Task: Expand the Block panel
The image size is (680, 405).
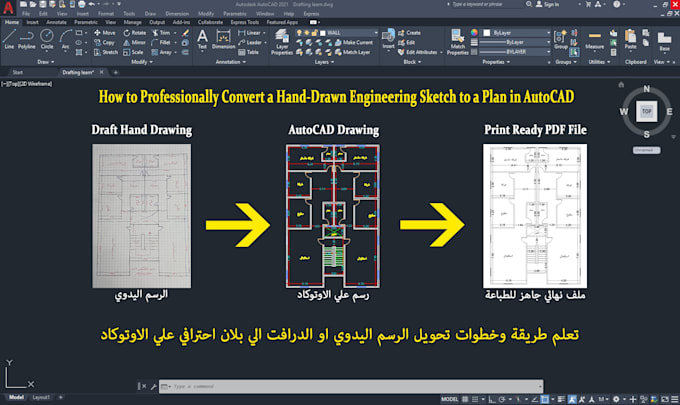Action: 412,62
